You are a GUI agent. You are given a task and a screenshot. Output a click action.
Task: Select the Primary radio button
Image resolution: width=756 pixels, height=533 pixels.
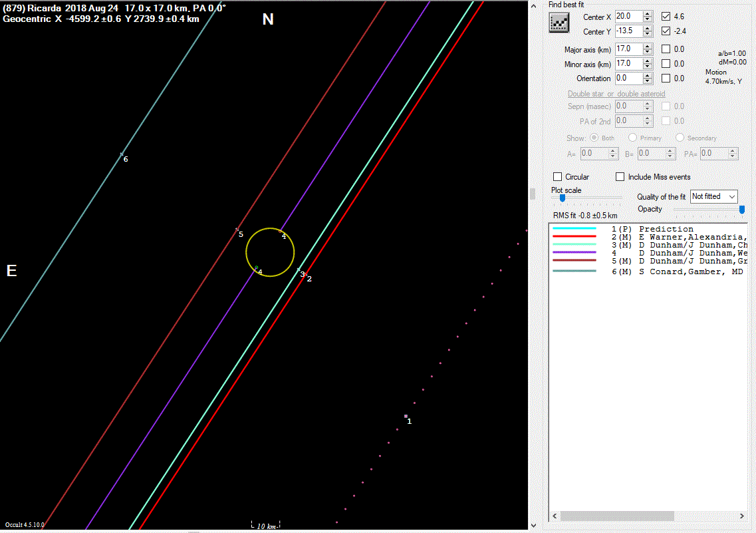[x=632, y=138]
